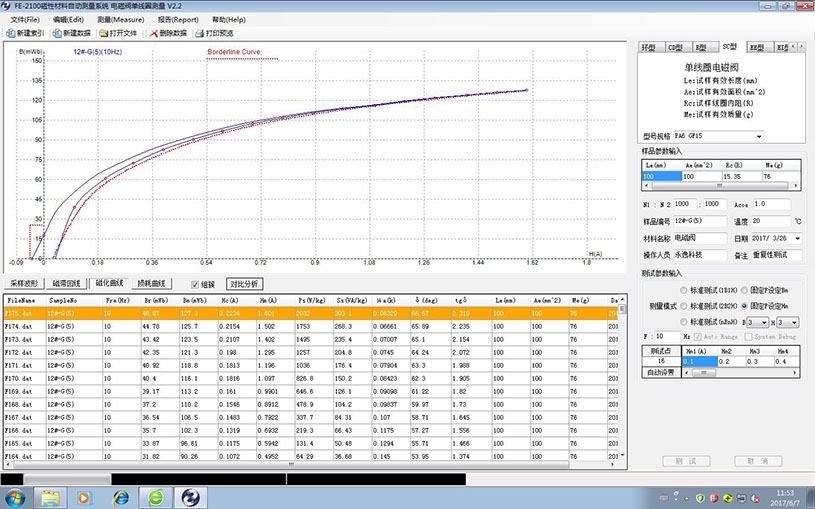Click the FE-2100 app icon in the taskbar
This screenshot has height=509, width=815.
pyautogui.click(x=190, y=498)
